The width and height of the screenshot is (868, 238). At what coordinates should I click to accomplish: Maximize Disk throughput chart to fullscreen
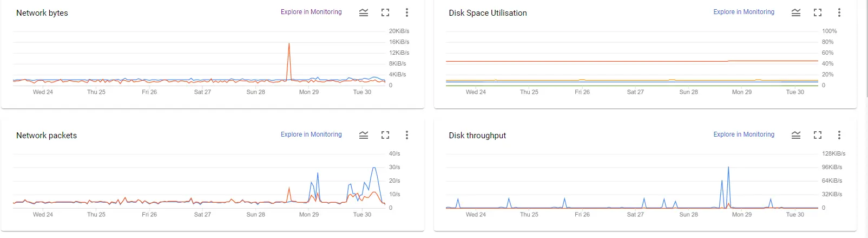coord(818,135)
